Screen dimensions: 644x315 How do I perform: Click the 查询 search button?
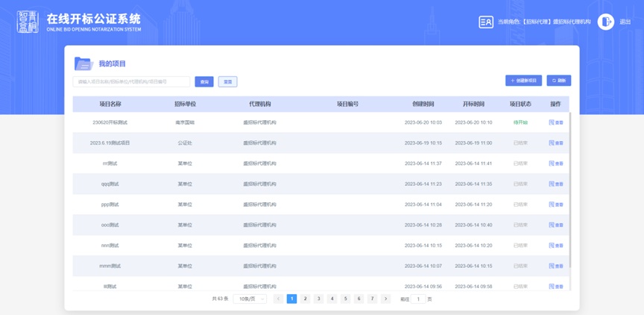pyautogui.click(x=203, y=81)
